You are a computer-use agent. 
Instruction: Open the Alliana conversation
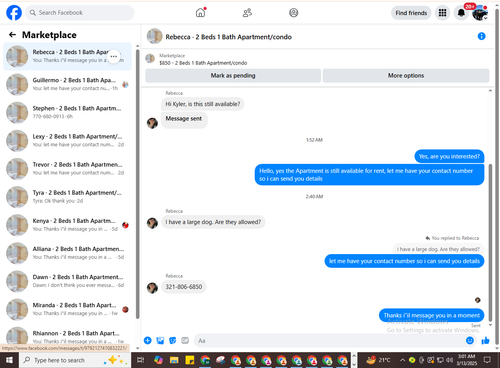point(67,253)
